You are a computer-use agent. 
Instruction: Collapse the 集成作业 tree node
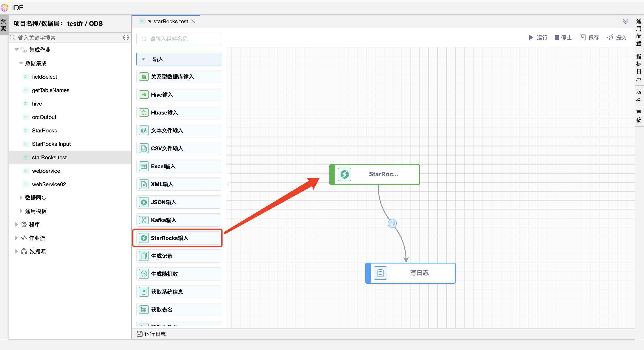17,50
